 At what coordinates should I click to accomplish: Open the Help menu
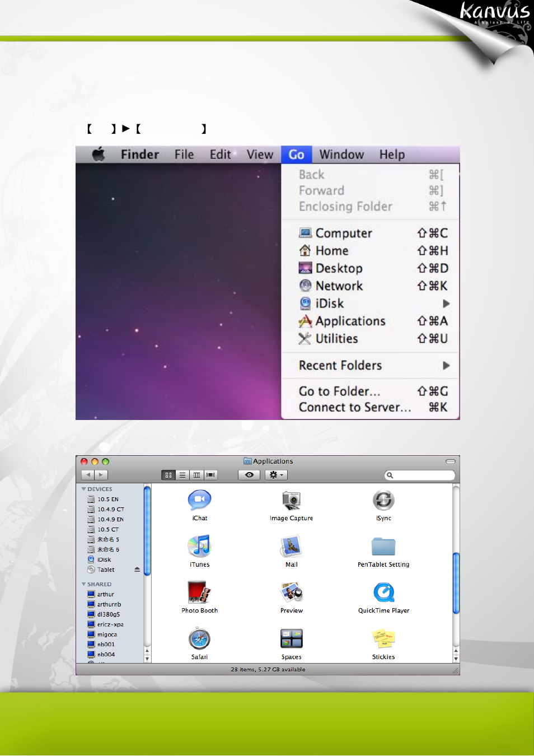(x=392, y=155)
